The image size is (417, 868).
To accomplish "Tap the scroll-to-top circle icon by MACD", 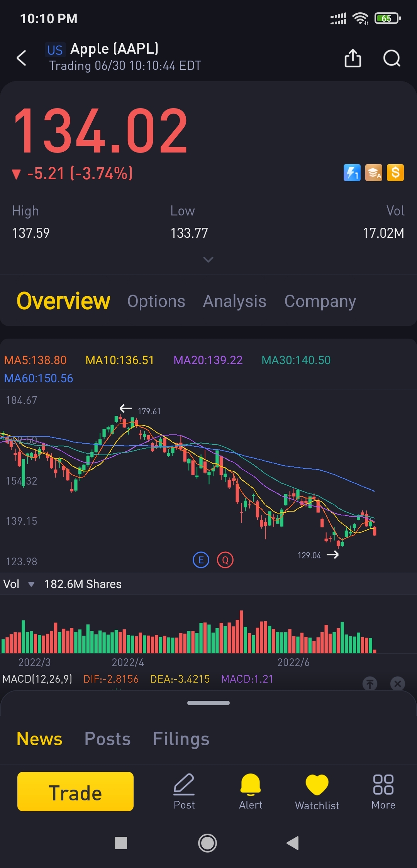I will (370, 684).
